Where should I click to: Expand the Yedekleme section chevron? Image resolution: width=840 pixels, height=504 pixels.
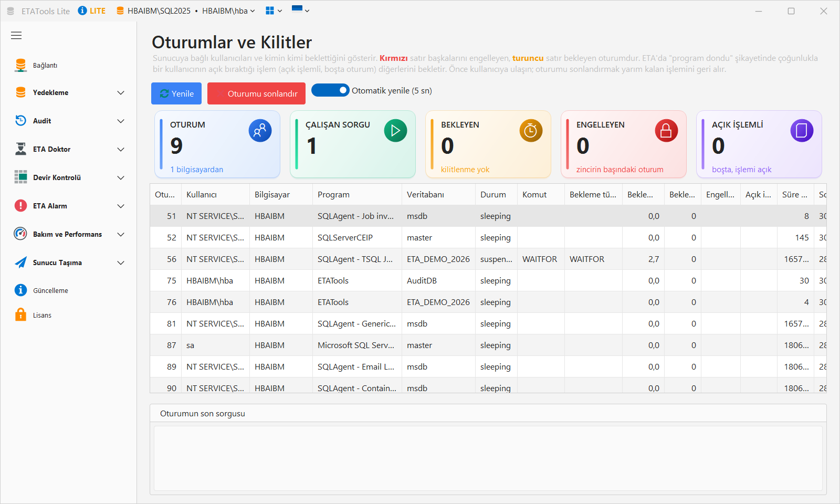tap(121, 92)
